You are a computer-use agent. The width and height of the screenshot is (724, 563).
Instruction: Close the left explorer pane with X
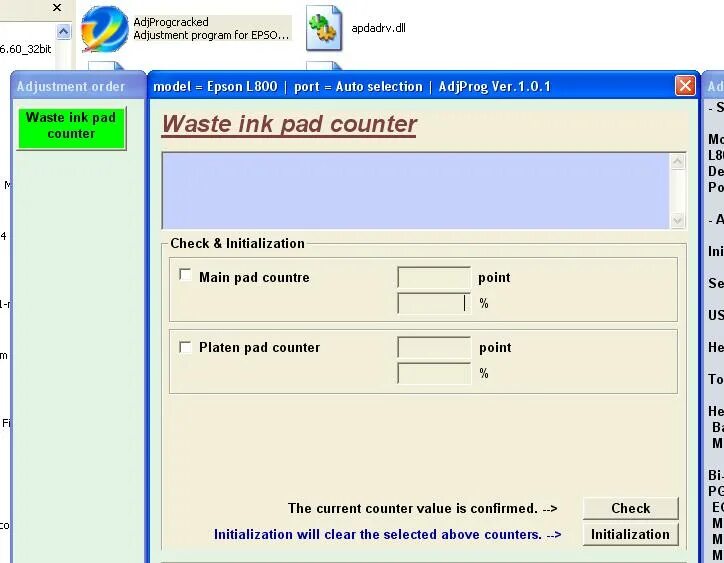coord(57,7)
